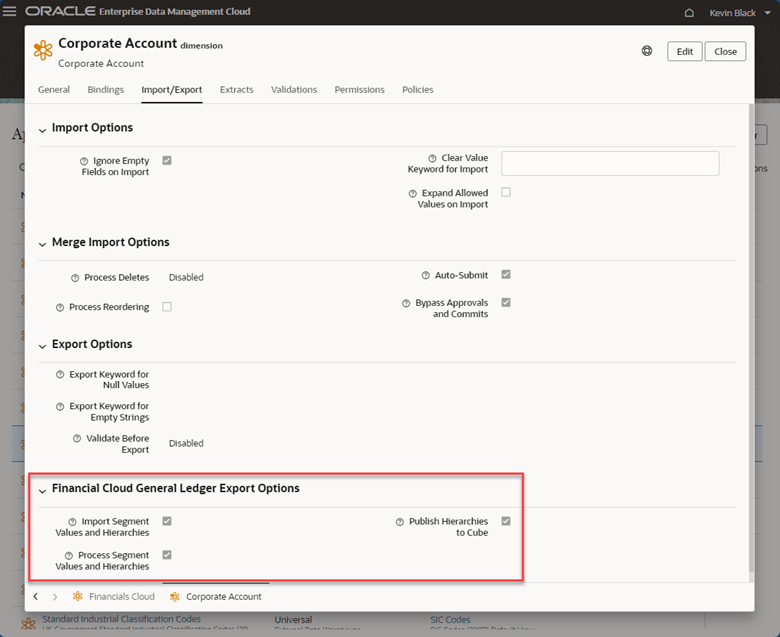Screen dimensions: 780x637
Task: Click the Corporate Account dimension flower icon
Action: click(x=43, y=50)
